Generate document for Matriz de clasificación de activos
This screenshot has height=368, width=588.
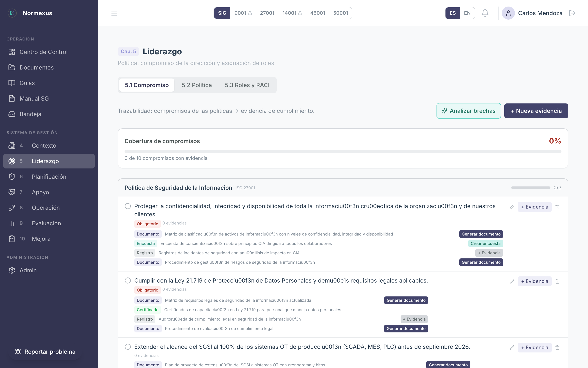tap(481, 234)
